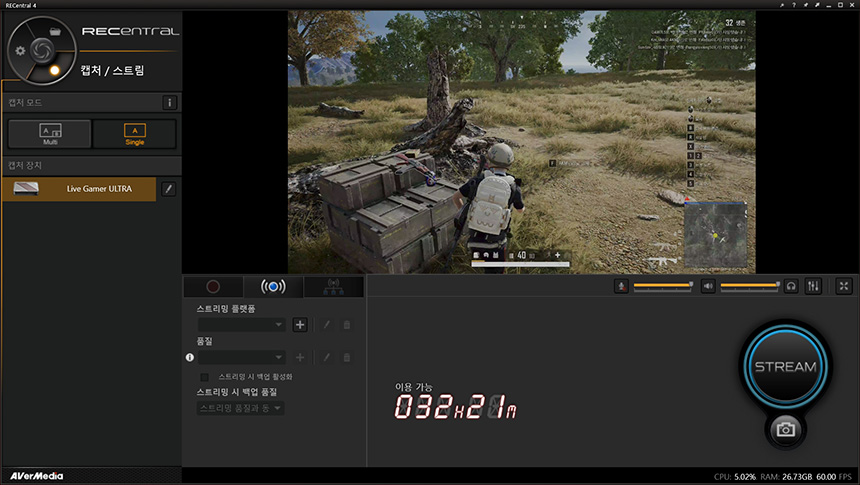This screenshot has width=860, height=485.
Task: Select the glowing capture/stream dot in wheel
Action: click(54, 70)
